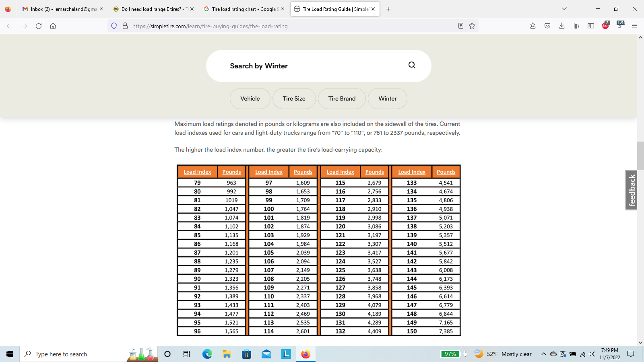Bookmark this page with the star
Viewport: 644px width, 362px height.
pyautogui.click(x=472, y=26)
